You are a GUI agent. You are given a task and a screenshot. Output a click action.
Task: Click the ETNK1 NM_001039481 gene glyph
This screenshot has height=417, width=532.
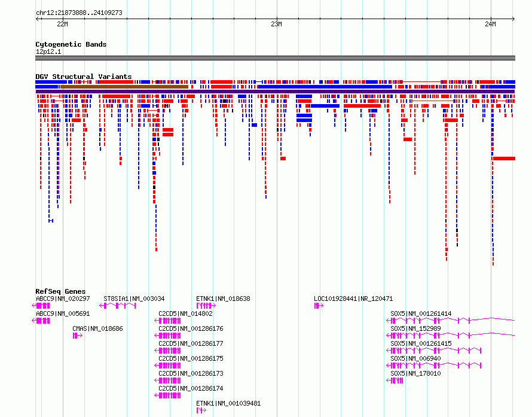pyautogui.click(x=201, y=410)
